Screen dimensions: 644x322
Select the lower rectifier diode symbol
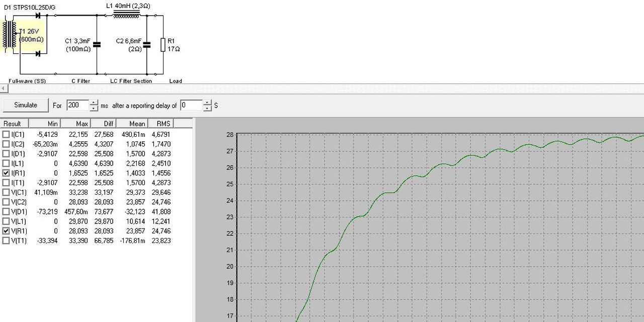[38, 53]
